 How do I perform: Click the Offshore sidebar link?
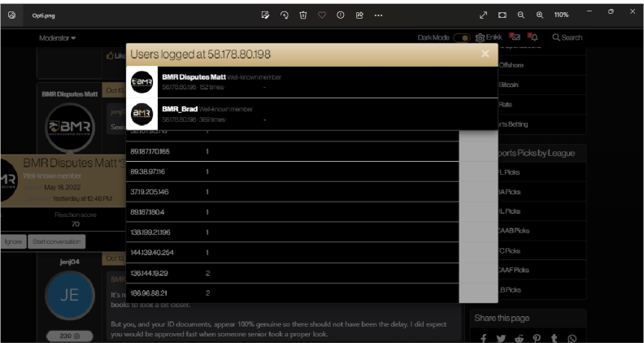tap(511, 65)
